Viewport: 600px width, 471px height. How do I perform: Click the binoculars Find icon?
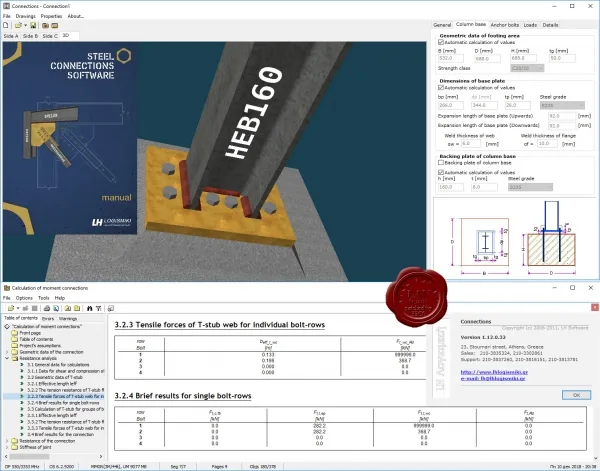90,308
